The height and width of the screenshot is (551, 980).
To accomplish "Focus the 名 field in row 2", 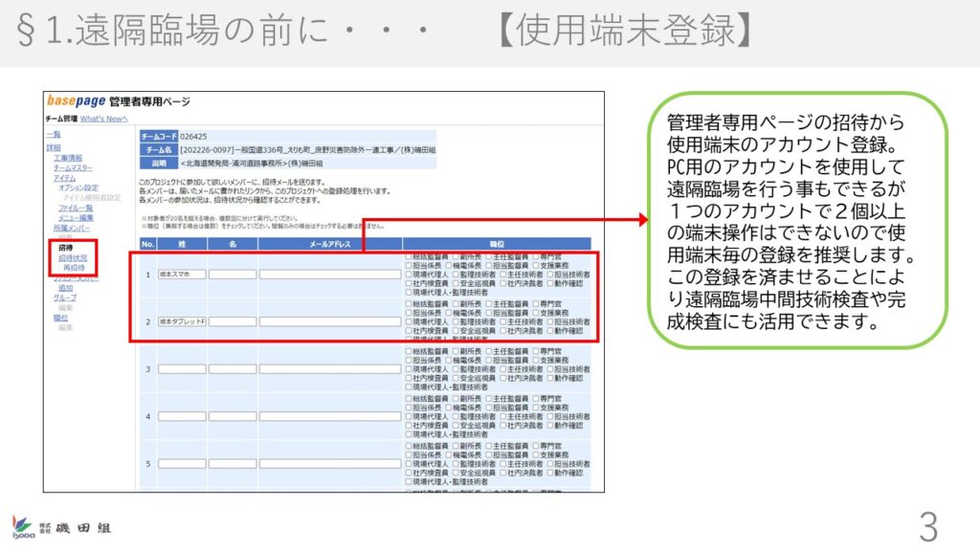I will point(233,321).
